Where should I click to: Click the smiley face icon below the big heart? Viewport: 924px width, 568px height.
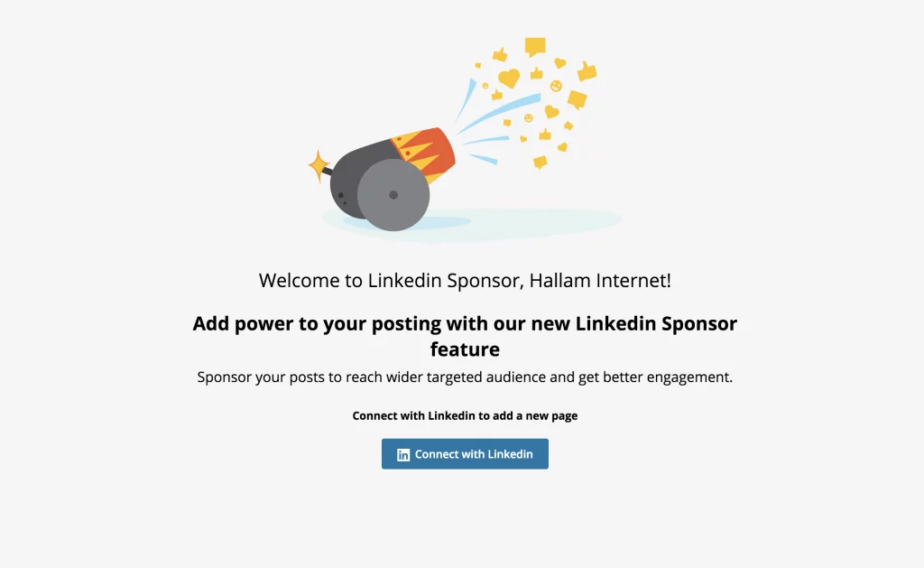click(528, 117)
